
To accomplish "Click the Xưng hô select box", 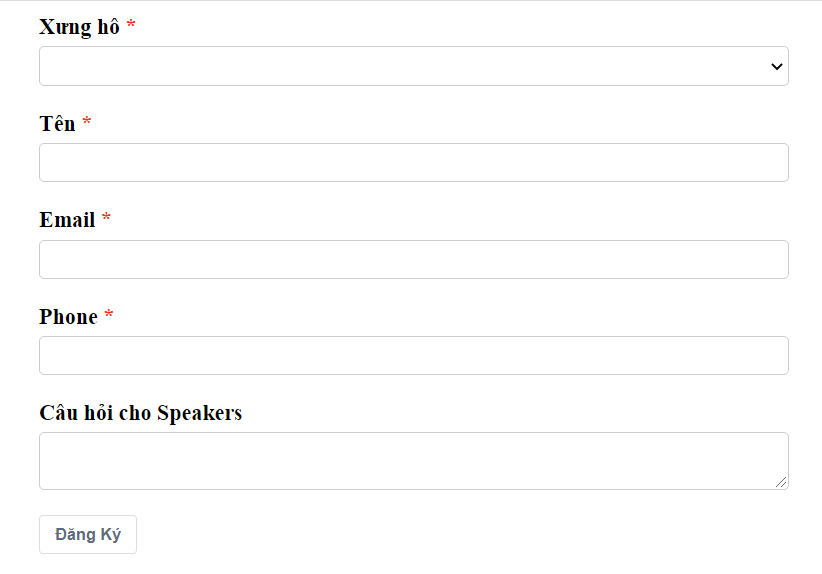I will coord(400,66).
